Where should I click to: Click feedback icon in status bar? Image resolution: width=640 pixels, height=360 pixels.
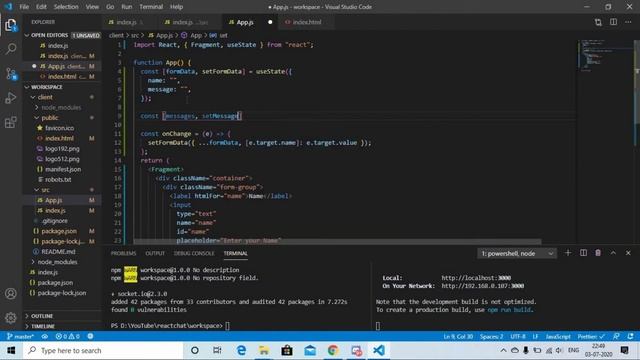click(616, 336)
